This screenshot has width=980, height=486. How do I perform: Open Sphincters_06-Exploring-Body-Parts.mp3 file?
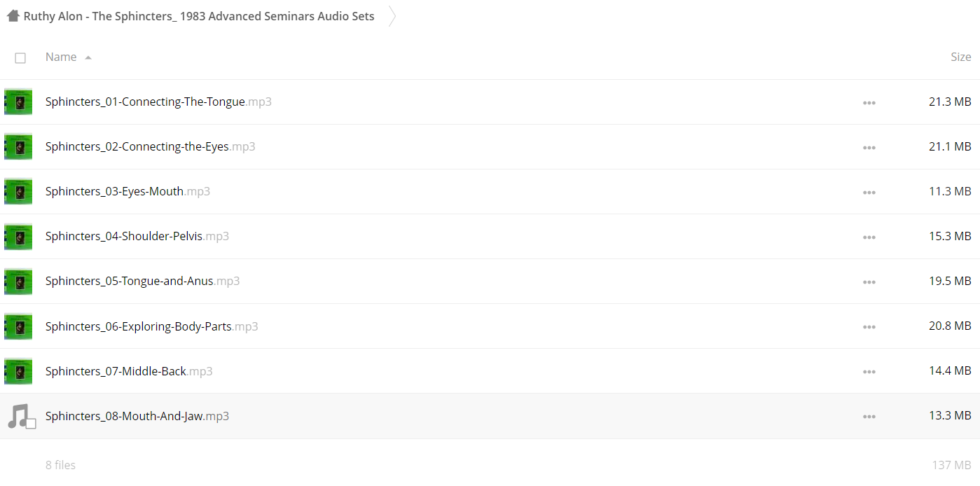click(151, 326)
